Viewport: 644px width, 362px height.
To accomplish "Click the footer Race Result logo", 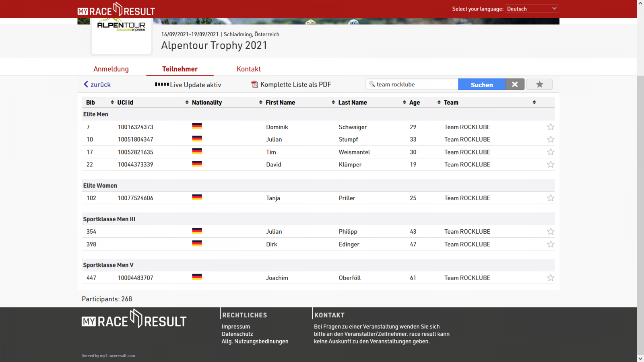I will point(134,319).
